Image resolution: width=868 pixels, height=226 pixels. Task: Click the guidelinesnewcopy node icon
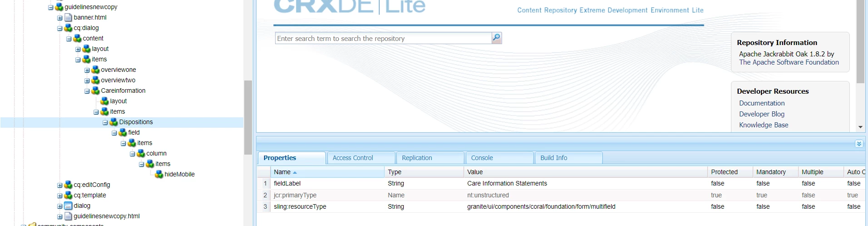click(x=59, y=7)
